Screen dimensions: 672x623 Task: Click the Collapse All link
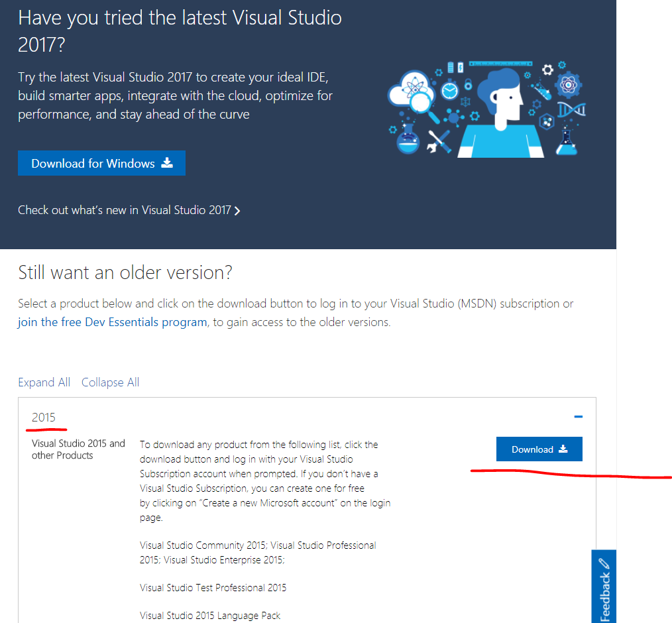point(110,382)
